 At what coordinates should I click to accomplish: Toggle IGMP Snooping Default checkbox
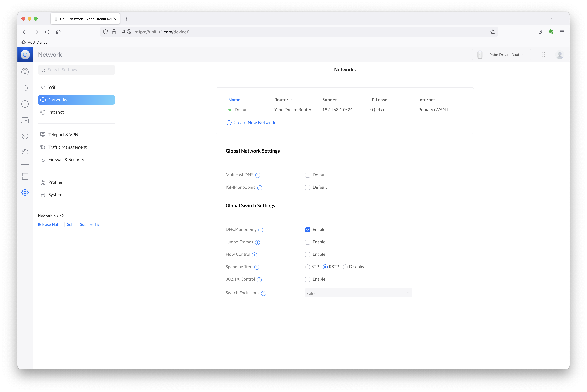pos(308,187)
